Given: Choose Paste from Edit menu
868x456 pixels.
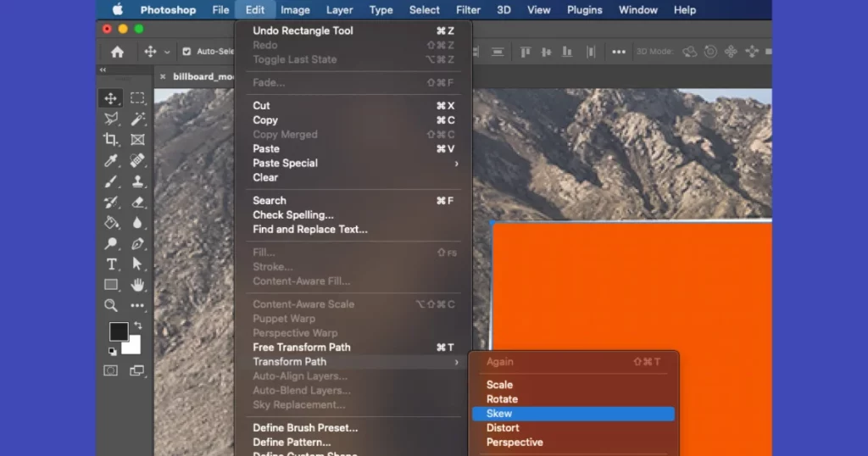Looking at the screenshot, I should click(x=353, y=149).
